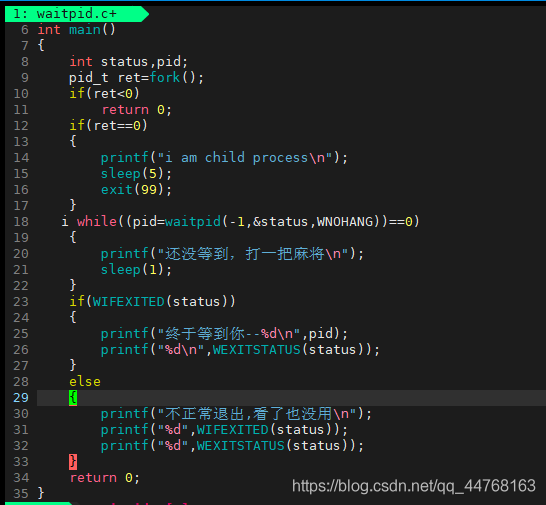Click line number 18 in gutter
546x505 pixels.
pyautogui.click(x=21, y=222)
